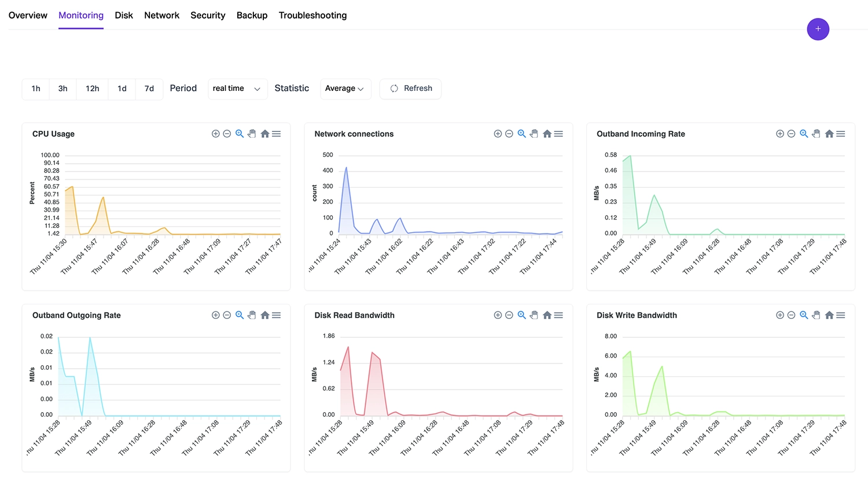868x481 pixels.
Task: Enable panning on Network connections chart
Action: 534,134
